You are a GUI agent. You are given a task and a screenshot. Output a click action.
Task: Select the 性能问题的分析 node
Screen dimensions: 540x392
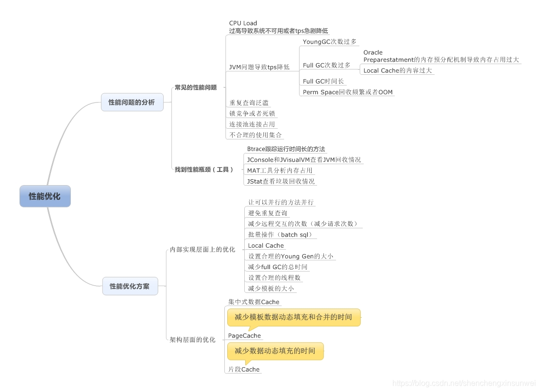[132, 102]
